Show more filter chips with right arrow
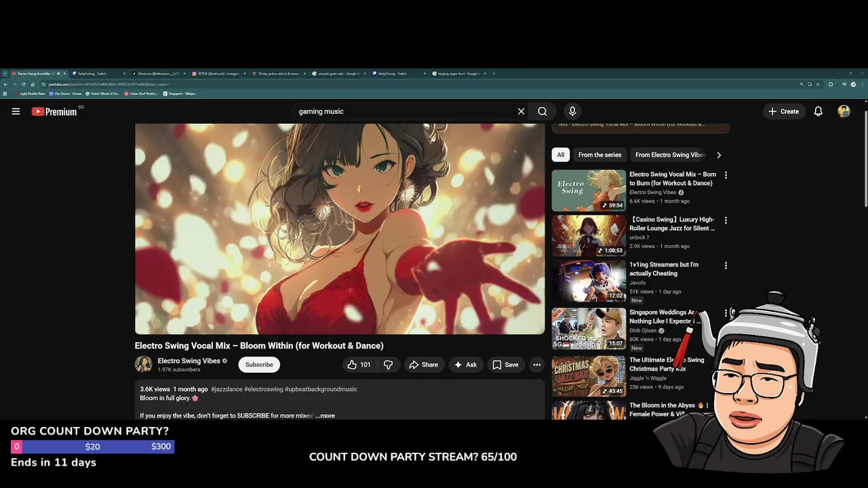 [719, 155]
